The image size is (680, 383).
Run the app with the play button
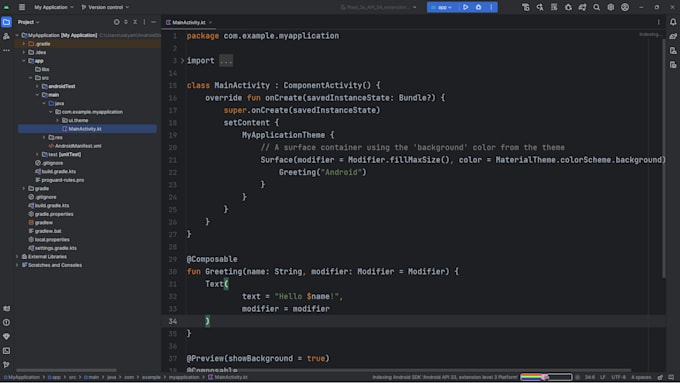click(x=465, y=7)
